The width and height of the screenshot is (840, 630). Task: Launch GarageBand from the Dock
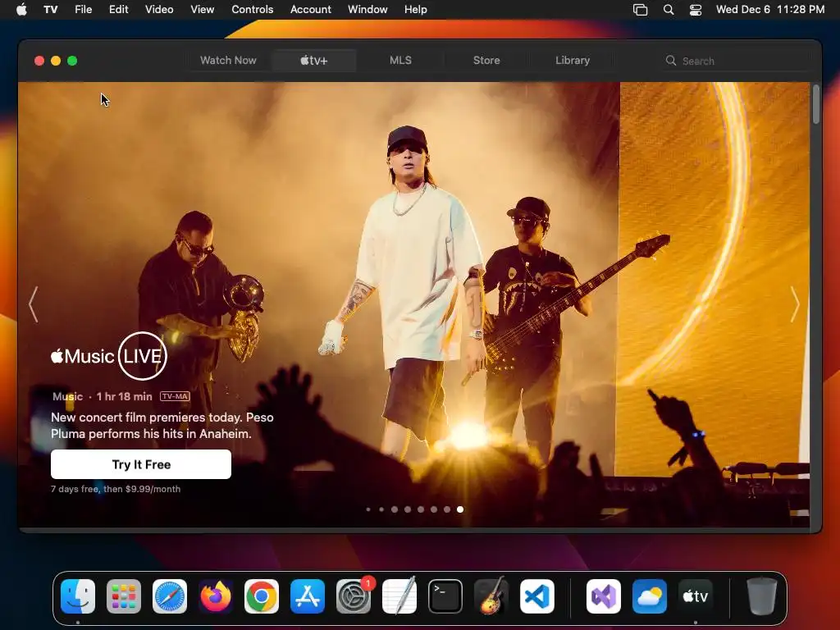(491, 596)
